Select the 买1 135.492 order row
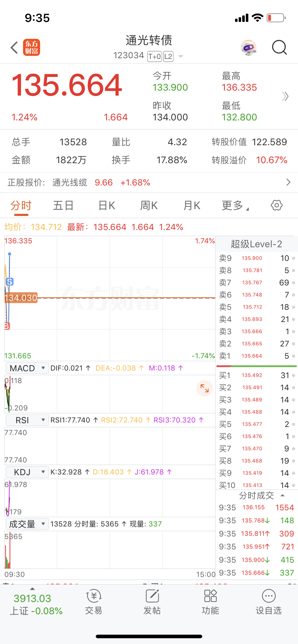This screenshot has height=644, width=298. point(257,375)
